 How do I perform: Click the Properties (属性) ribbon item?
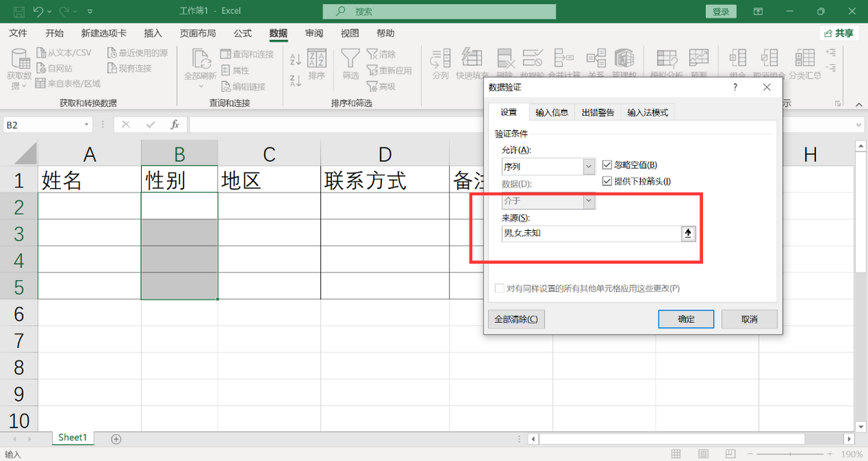(234, 70)
